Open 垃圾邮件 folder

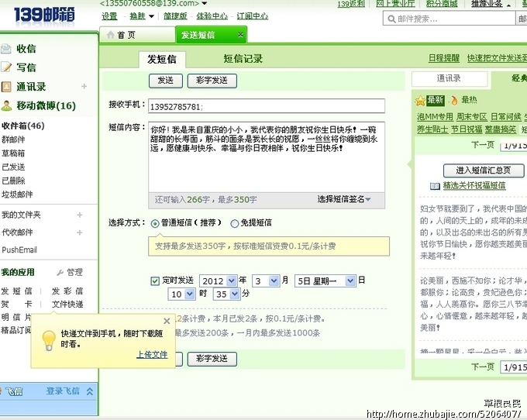[x=17, y=195]
